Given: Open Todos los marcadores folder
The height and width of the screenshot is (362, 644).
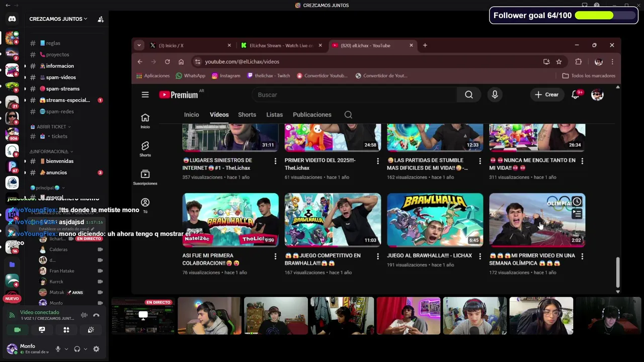Looking at the screenshot, I should (589, 75).
